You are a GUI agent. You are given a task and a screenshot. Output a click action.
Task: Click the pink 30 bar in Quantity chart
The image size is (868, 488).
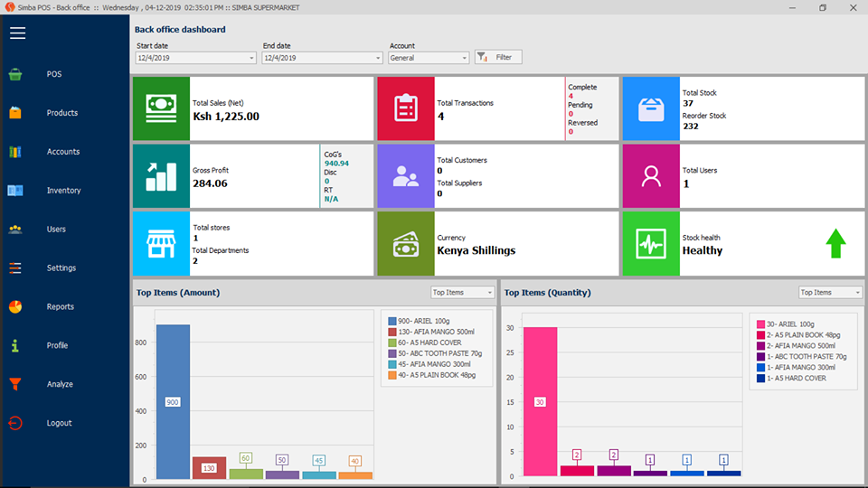coord(541,401)
